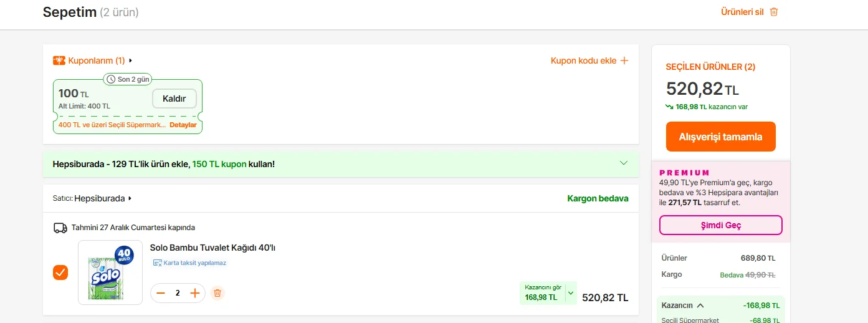This screenshot has height=323, width=868.
Task: Click the Şimdi Geç premium button
Action: pos(720,225)
